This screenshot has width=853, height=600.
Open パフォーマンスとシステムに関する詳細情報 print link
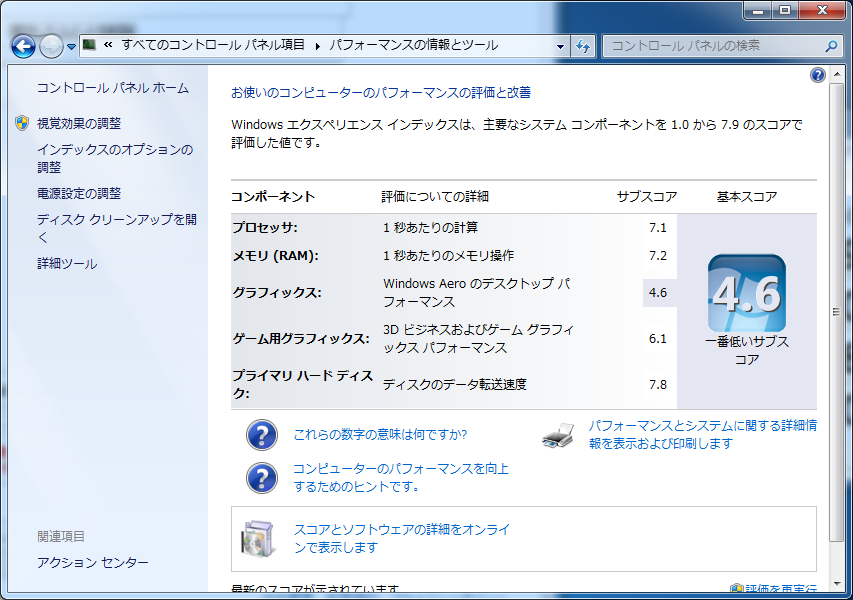[703, 435]
